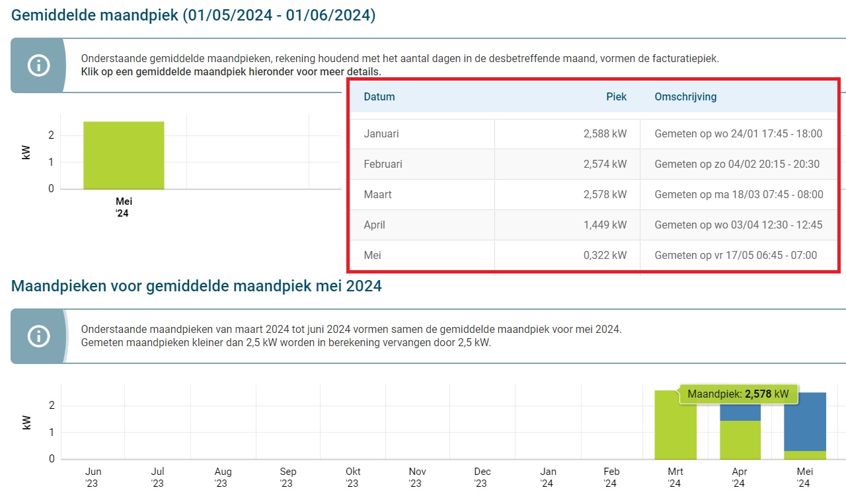The image size is (846, 504).
Task: Click the Mei peak value 0,322 kW
Action: click(x=605, y=256)
